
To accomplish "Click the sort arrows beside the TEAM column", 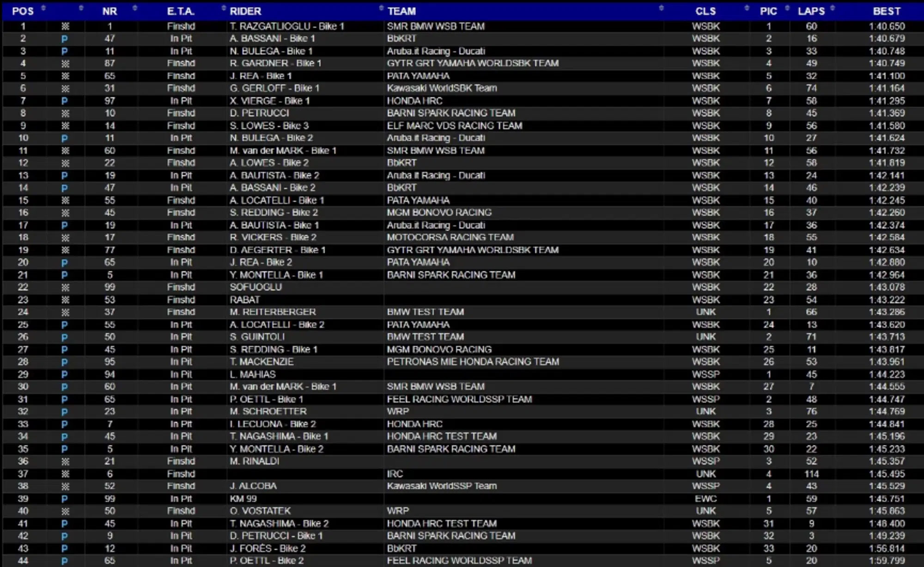I will pyautogui.click(x=661, y=8).
